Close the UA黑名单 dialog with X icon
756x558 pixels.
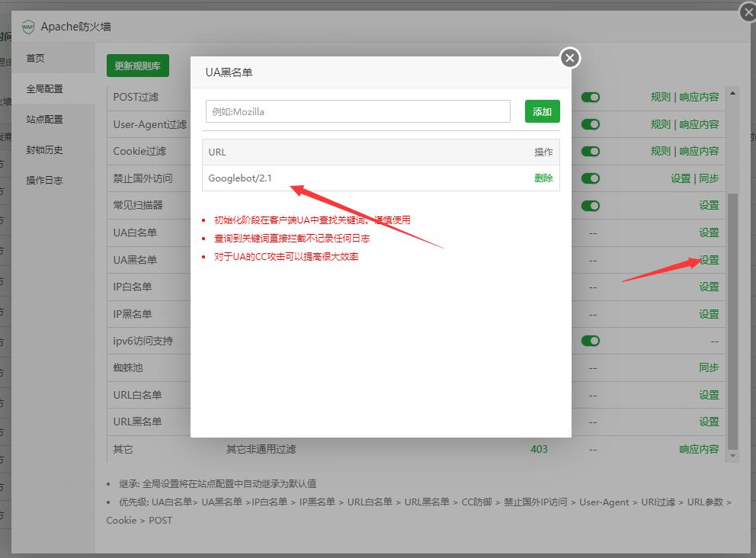click(x=570, y=59)
